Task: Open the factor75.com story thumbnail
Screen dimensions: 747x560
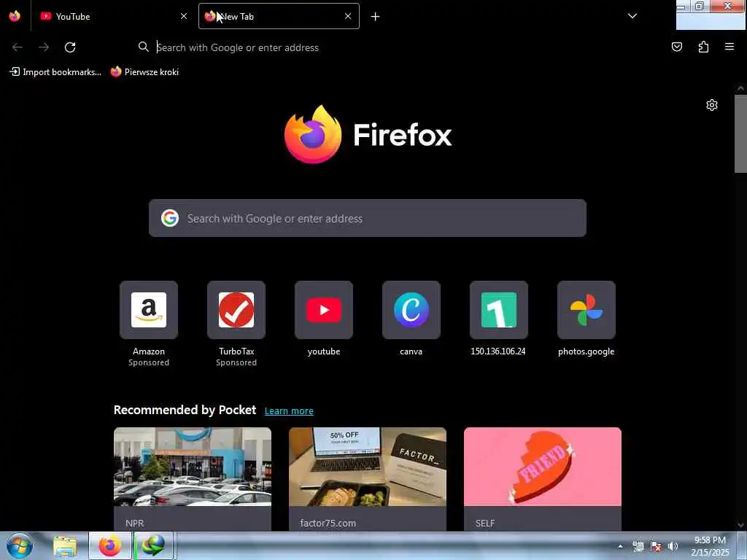Action: point(368,467)
